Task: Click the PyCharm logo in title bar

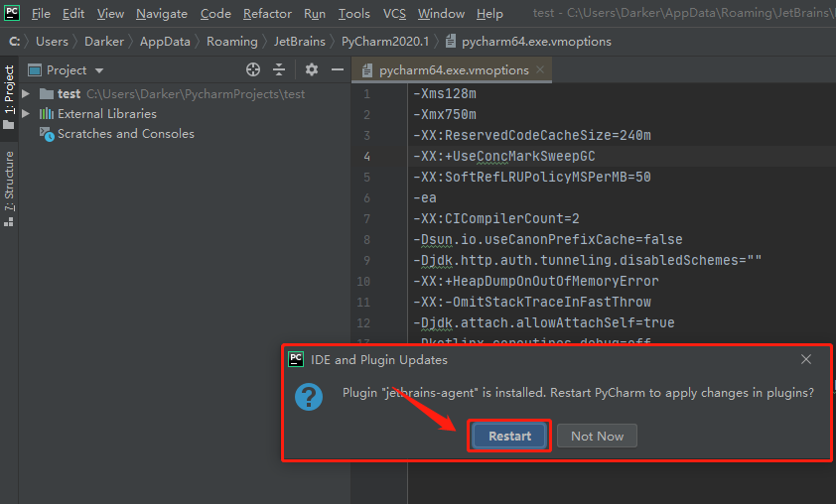Action: point(12,12)
